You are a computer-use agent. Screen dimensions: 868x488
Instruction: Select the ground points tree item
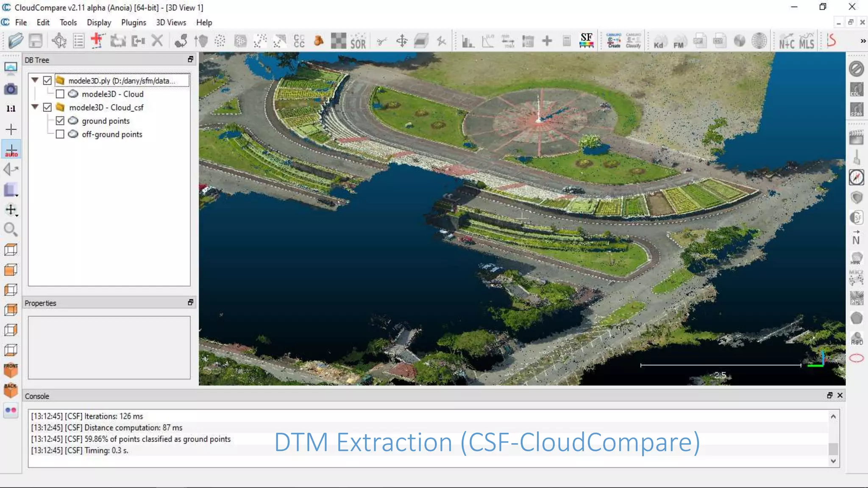click(106, 121)
